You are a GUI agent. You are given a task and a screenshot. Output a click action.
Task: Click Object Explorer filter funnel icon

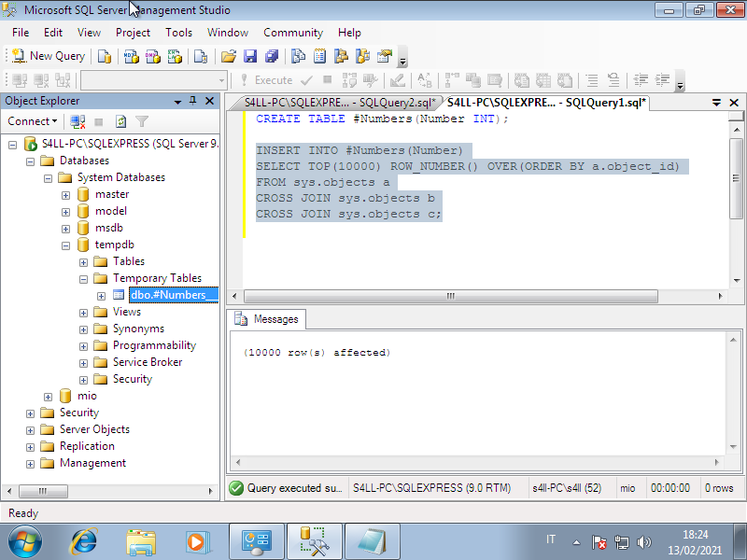click(142, 122)
